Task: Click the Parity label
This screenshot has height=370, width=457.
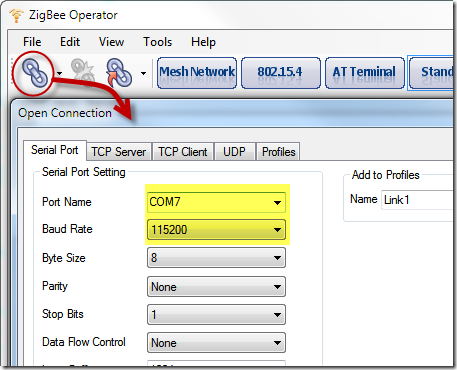Action: click(55, 286)
